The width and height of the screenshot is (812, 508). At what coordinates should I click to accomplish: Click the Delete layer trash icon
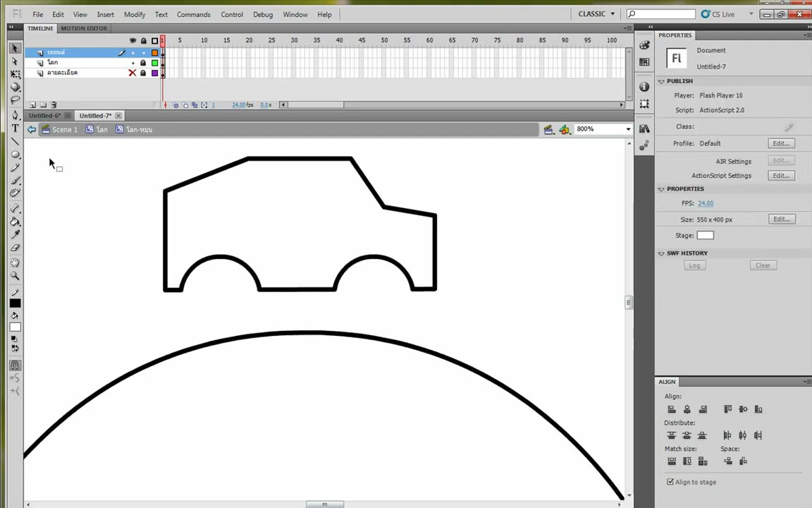[54, 104]
